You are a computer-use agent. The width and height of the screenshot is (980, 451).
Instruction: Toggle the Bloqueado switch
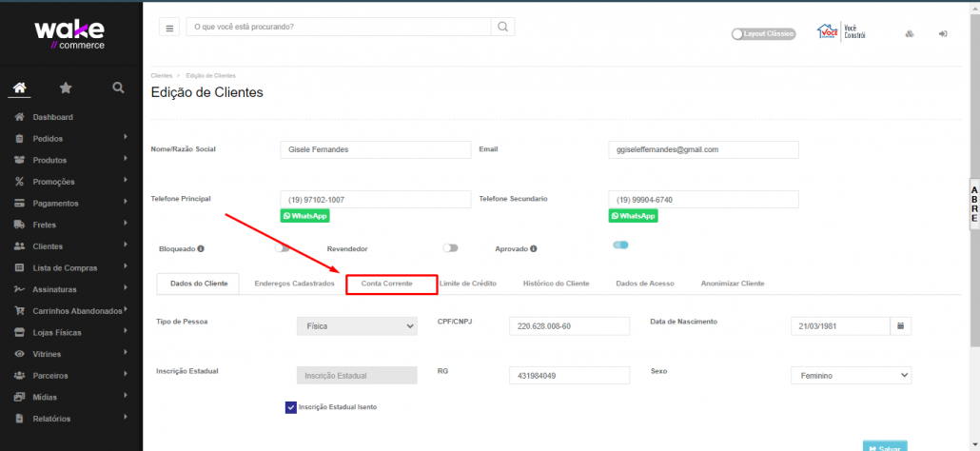pyautogui.click(x=283, y=248)
